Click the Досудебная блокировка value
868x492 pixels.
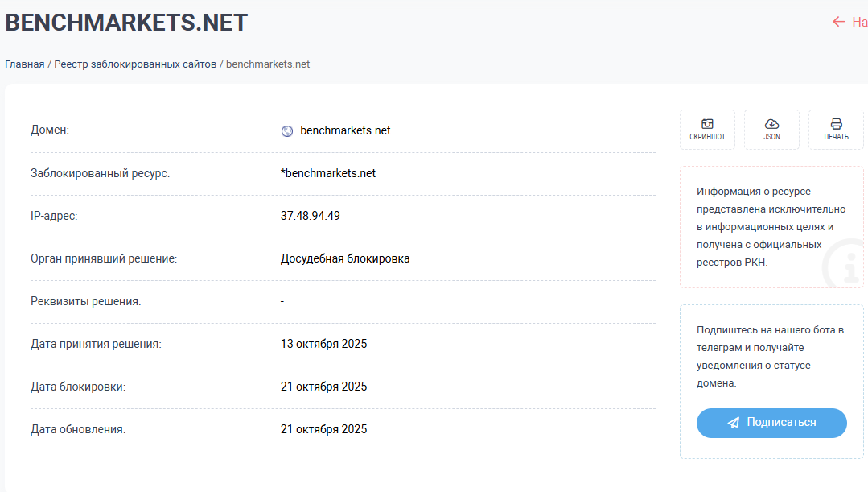(345, 258)
